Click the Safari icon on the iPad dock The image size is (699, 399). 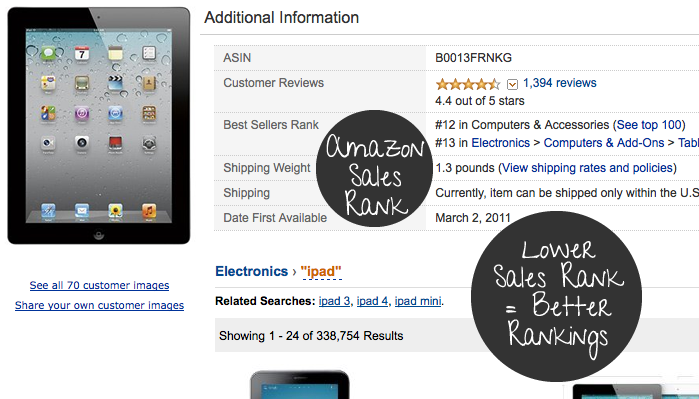tap(48, 210)
